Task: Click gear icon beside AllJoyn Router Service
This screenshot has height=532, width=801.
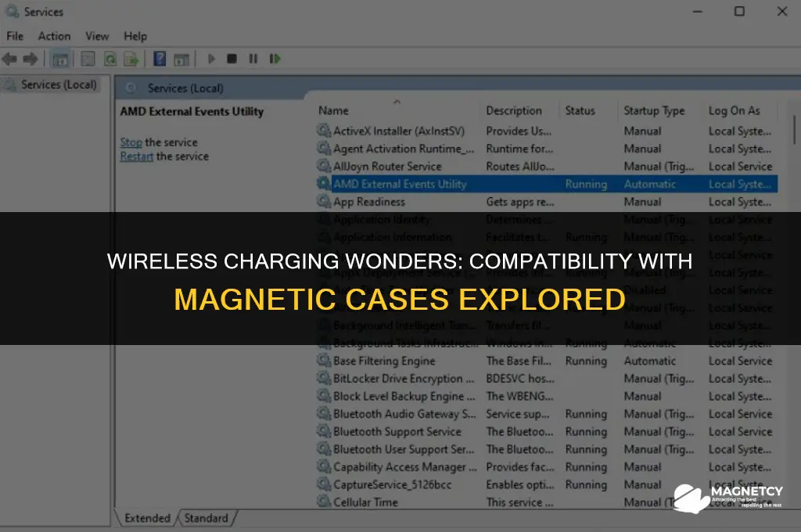Action: pyautogui.click(x=323, y=166)
